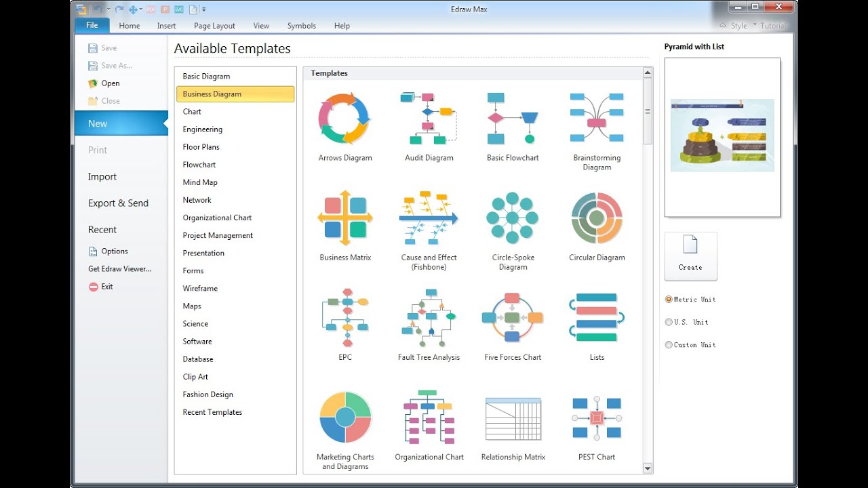This screenshot has width=868, height=488.
Task: Choose the Organizational Chart template icon
Action: pyautogui.click(x=429, y=417)
